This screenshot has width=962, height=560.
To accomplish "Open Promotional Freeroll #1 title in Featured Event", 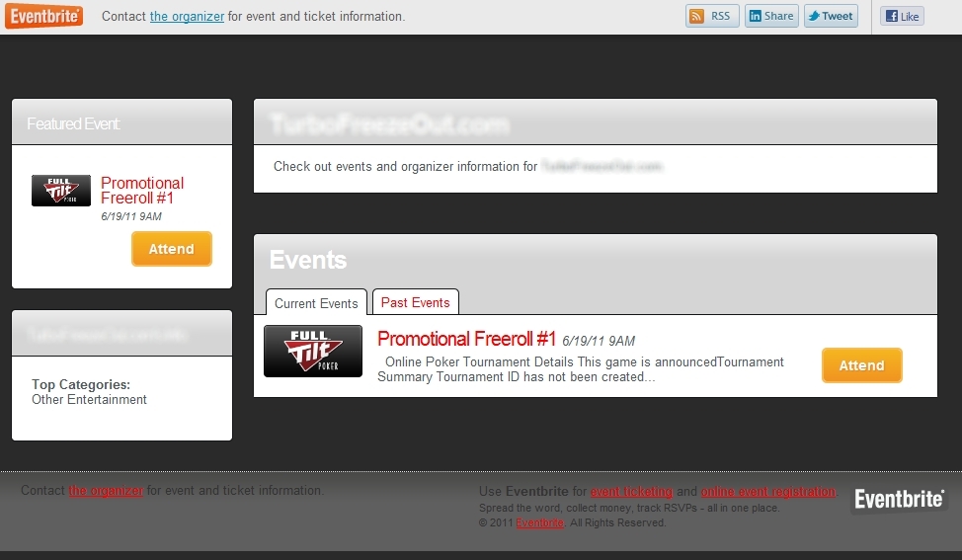I will 142,191.
